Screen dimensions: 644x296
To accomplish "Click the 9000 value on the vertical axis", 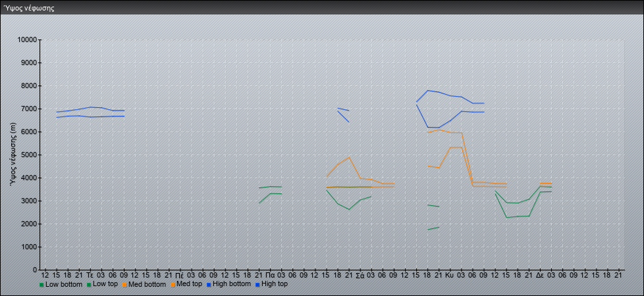I will (29, 62).
